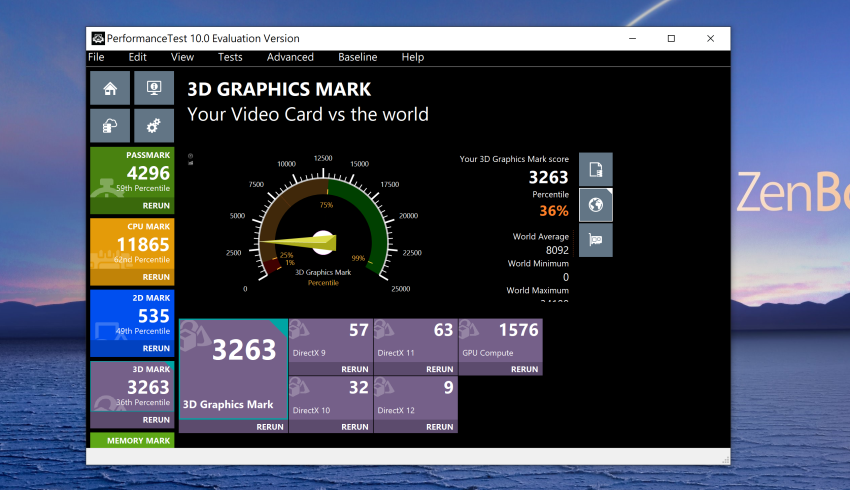The height and width of the screenshot is (490, 850).
Task: Rerun the DirectX 9 test
Action: tap(355, 369)
